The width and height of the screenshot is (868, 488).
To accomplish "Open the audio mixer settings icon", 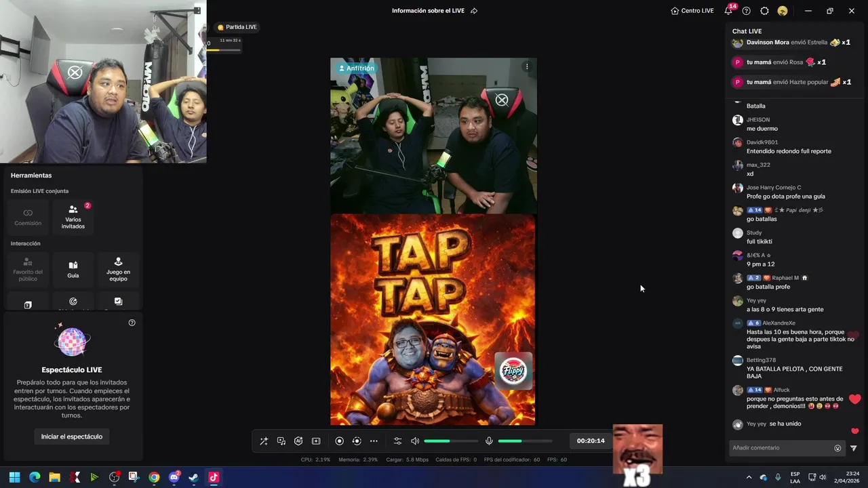I will point(398,441).
